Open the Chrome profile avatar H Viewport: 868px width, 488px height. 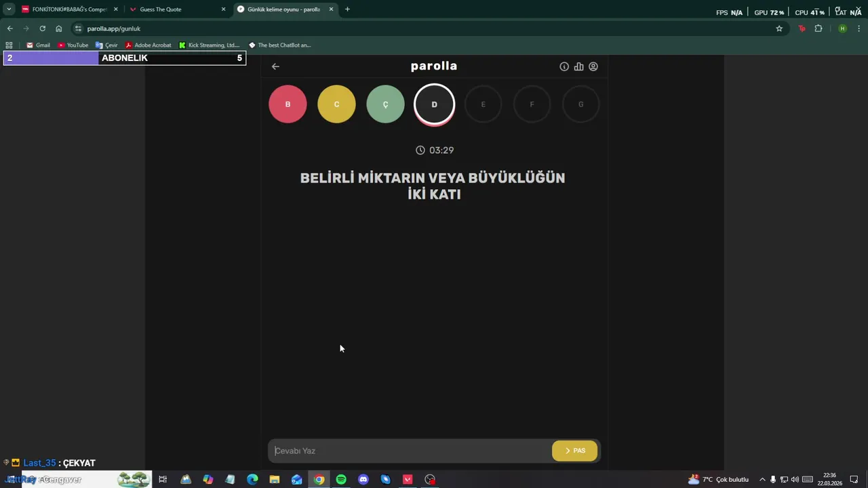click(842, 28)
